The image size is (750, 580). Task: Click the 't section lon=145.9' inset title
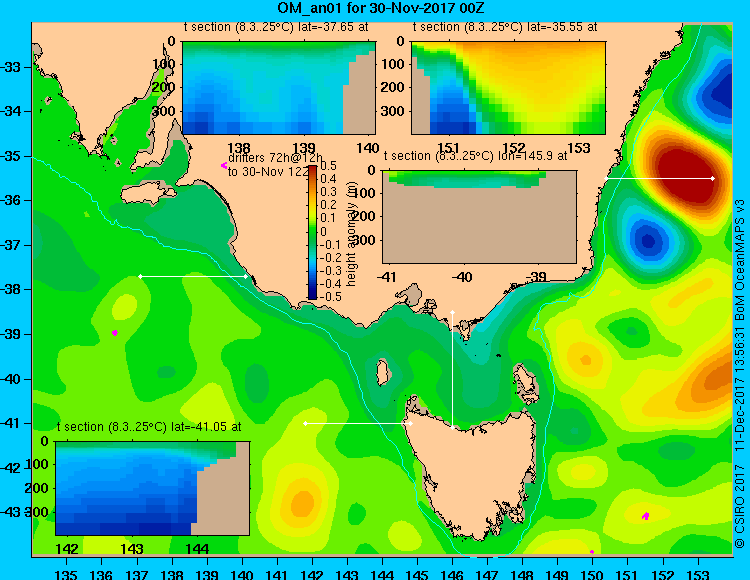tap(475, 156)
